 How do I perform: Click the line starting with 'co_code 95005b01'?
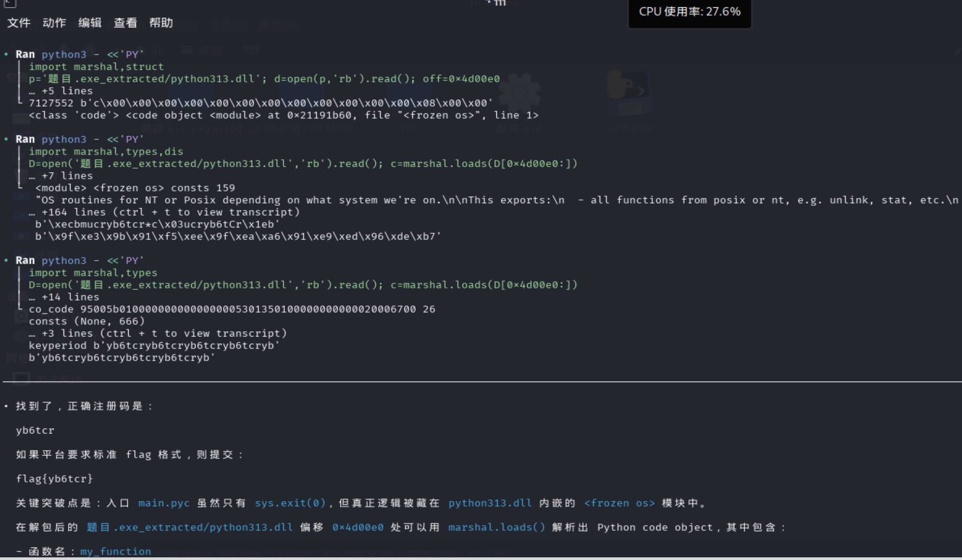232,309
